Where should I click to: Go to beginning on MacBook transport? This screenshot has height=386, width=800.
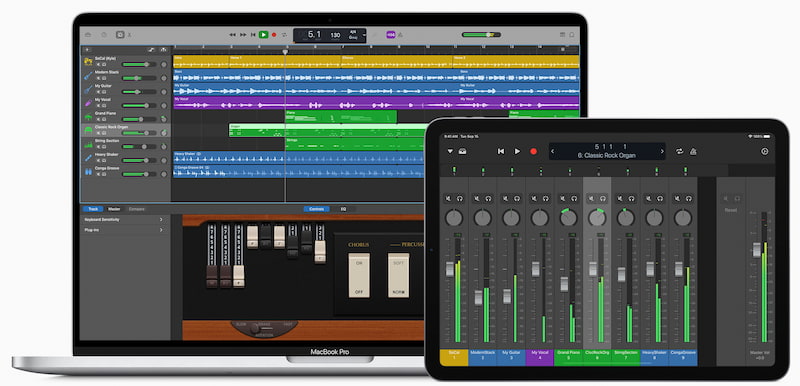(x=254, y=35)
